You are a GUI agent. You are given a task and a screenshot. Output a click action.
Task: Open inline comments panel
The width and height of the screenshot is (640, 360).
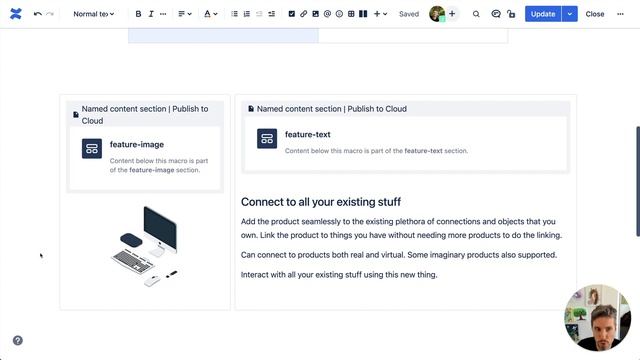(x=496, y=14)
